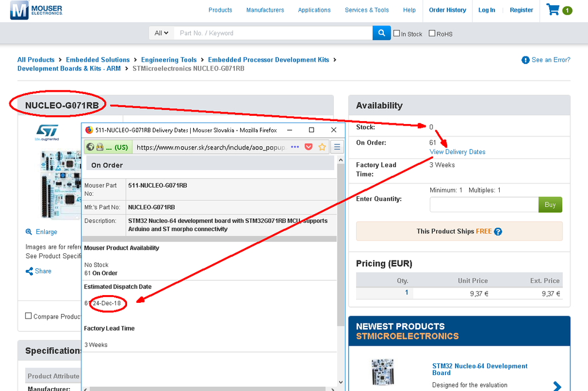
Task: Click the Share icon
Action: 29,271
